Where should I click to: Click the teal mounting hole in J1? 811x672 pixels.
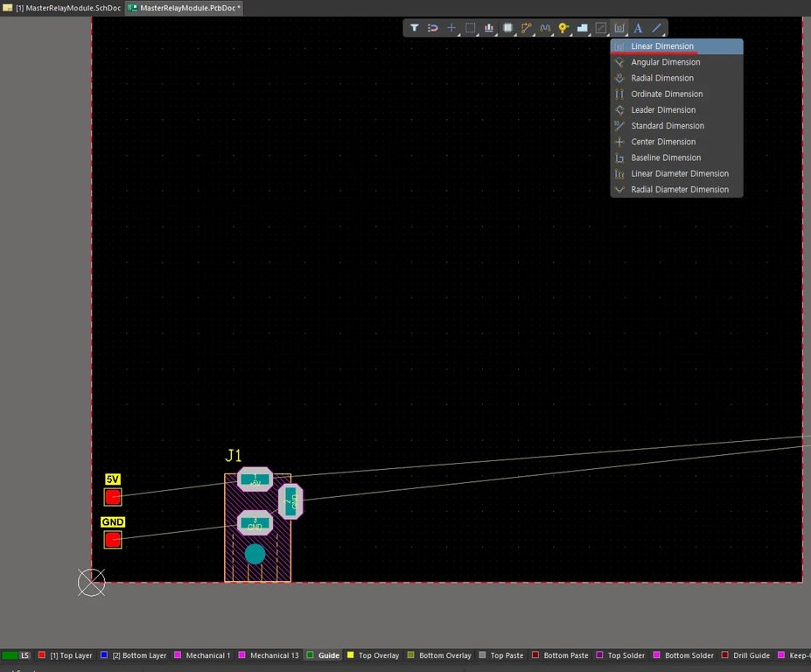coord(255,554)
